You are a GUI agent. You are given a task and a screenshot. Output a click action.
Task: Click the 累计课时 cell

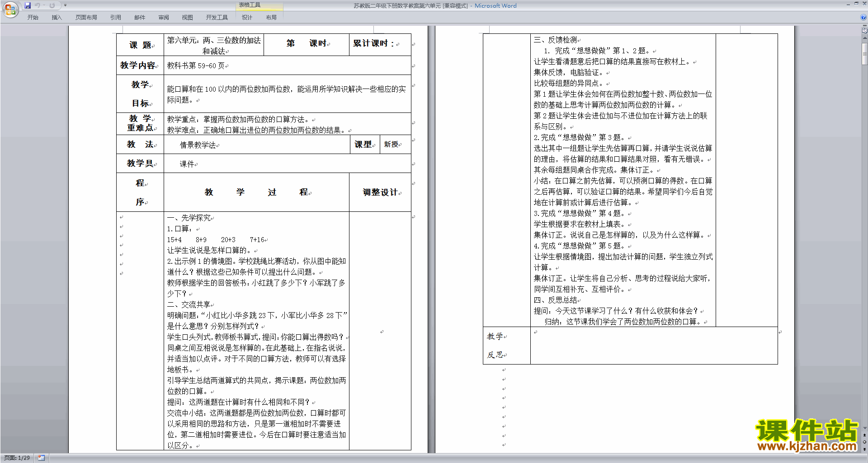380,45
